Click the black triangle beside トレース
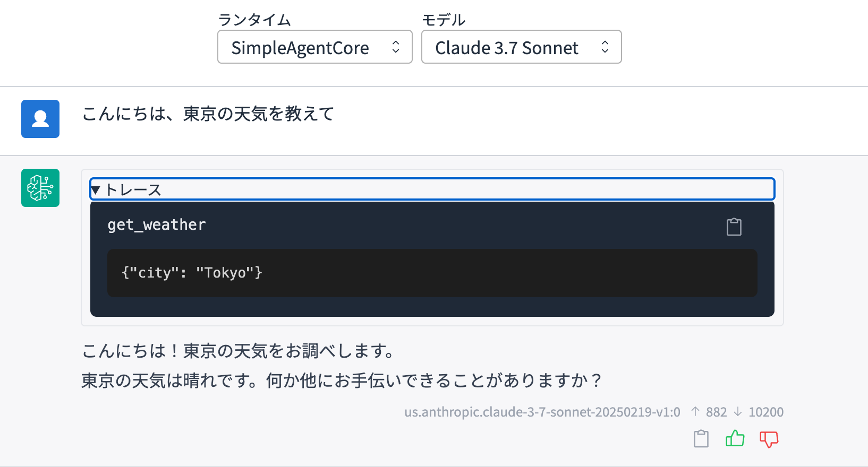The image size is (868, 467). [x=96, y=190]
